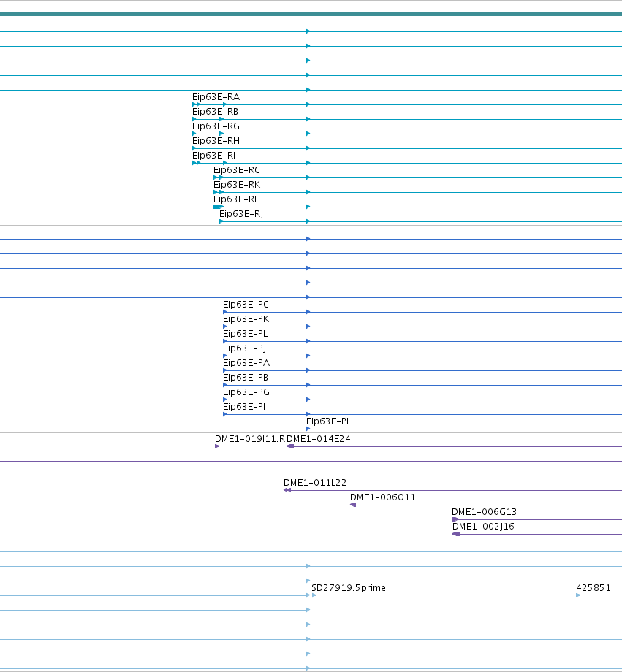Image resolution: width=622 pixels, height=672 pixels.
Task: Click the DME1-006O11 purple arrowhead glyph
Action: coord(353,505)
